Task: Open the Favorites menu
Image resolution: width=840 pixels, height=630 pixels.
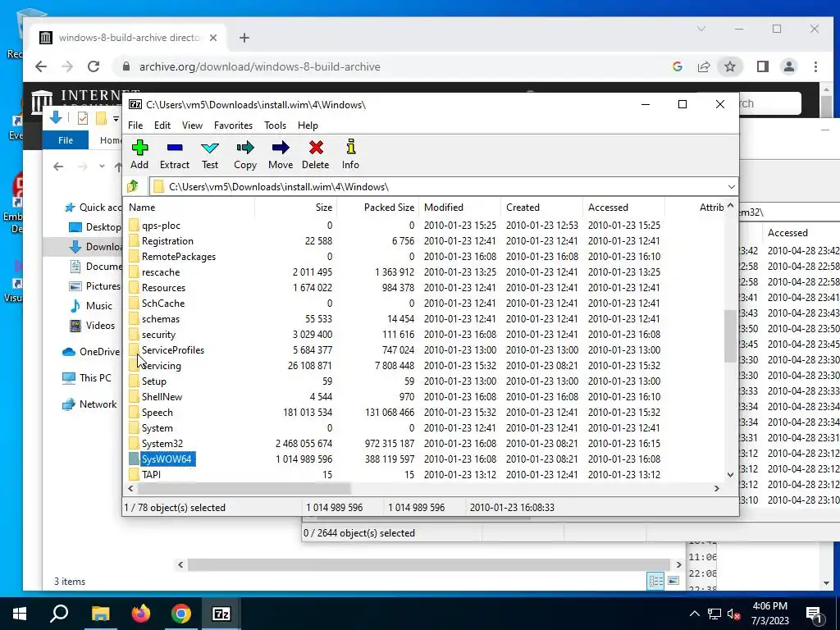Action: point(233,126)
